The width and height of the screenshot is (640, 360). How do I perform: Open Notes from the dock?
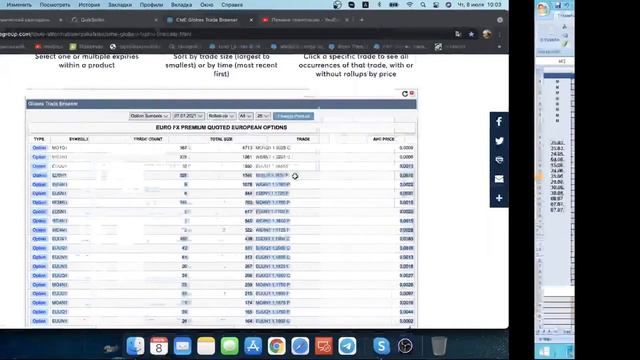tap(206, 346)
